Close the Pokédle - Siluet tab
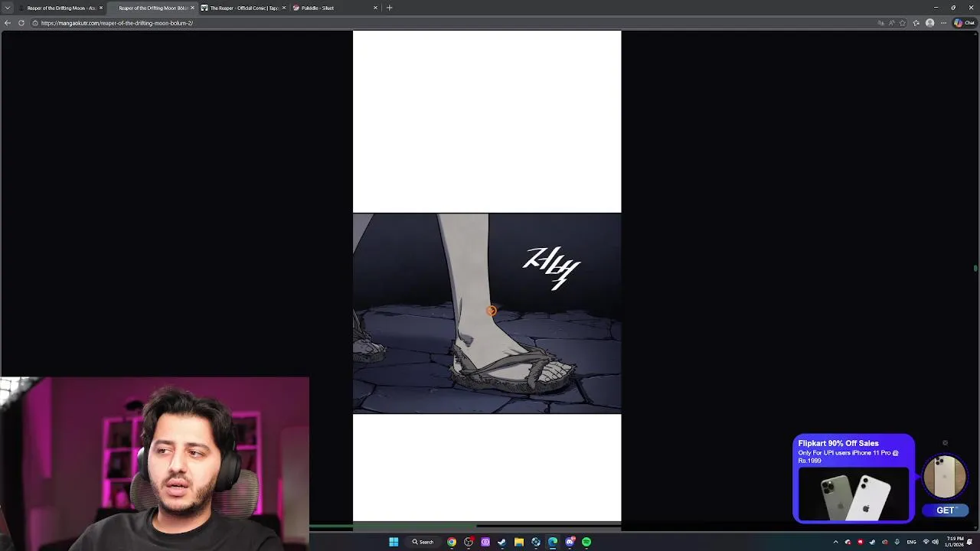The width and height of the screenshot is (980, 551). coord(375,8)
